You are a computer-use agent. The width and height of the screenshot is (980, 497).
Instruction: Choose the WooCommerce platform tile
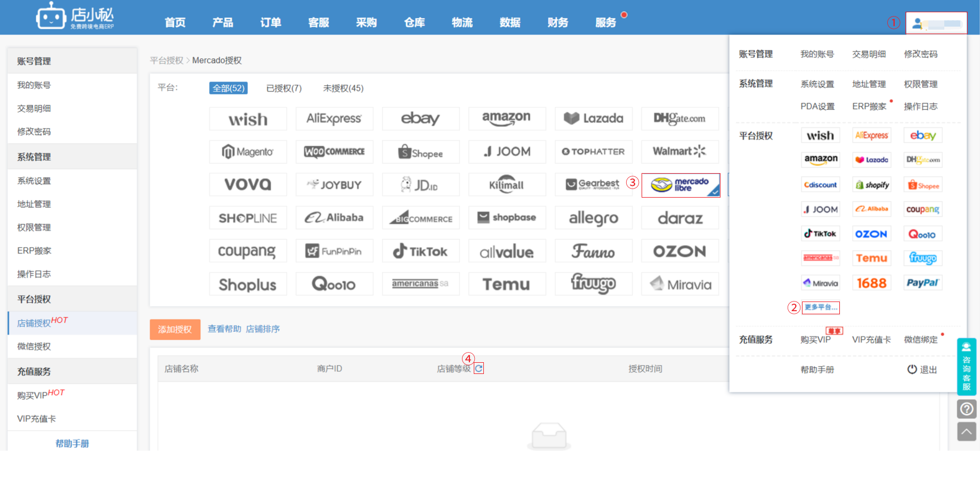coord(335,152)
